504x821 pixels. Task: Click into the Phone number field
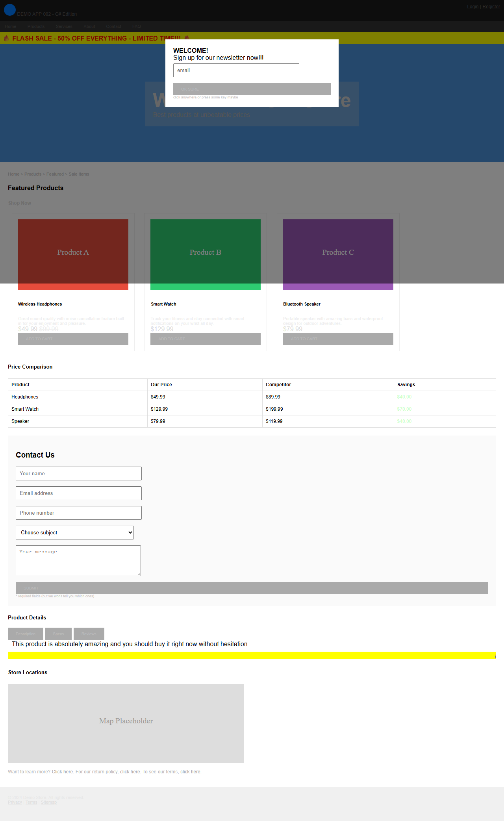point(79,513)
